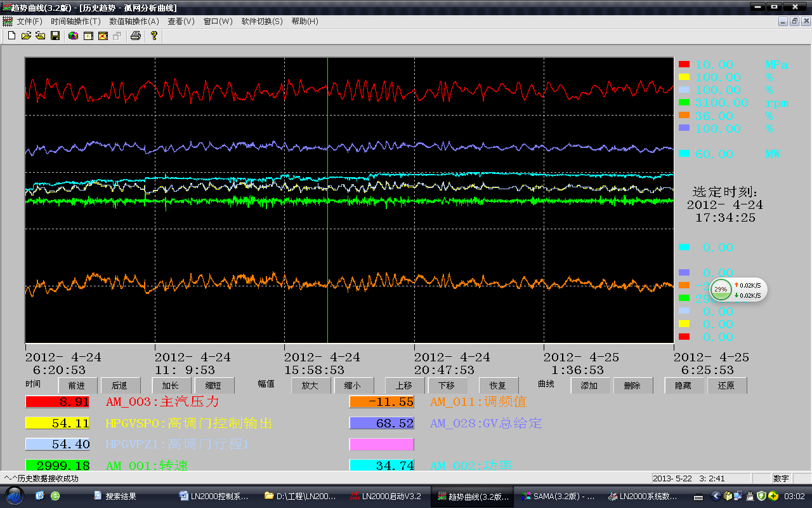
Task: Switch to LN2000控制系 Word taskbar item
Action: pos(214,496)
